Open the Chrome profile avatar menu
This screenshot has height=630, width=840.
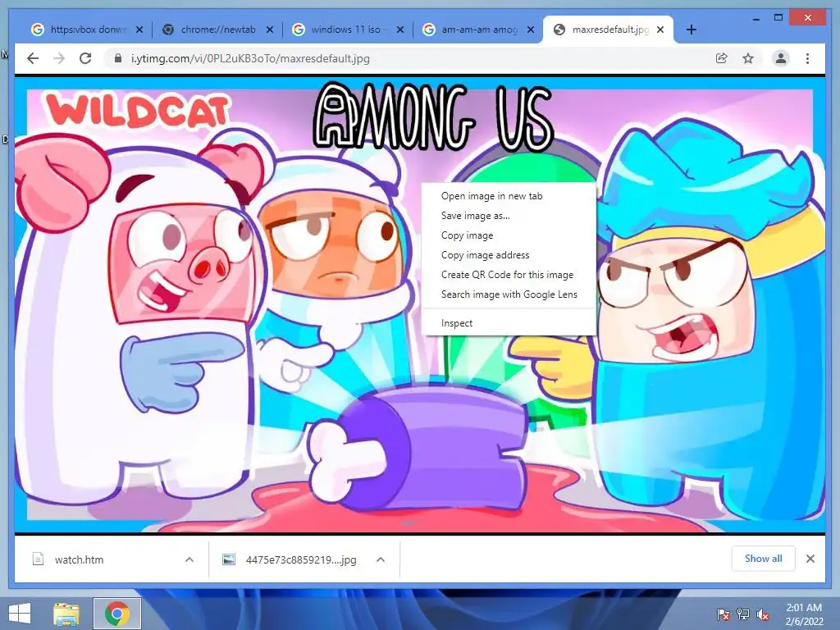[x=781, y=58]
